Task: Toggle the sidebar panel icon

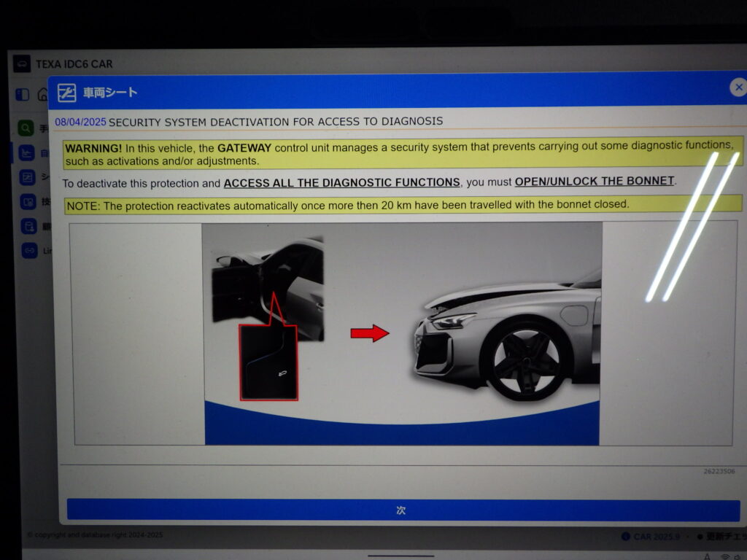Action: pyautogui.click(x=23, y=95)
